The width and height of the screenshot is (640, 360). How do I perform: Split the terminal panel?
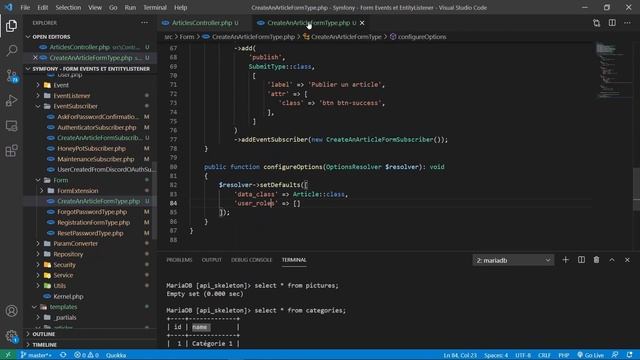581,260
